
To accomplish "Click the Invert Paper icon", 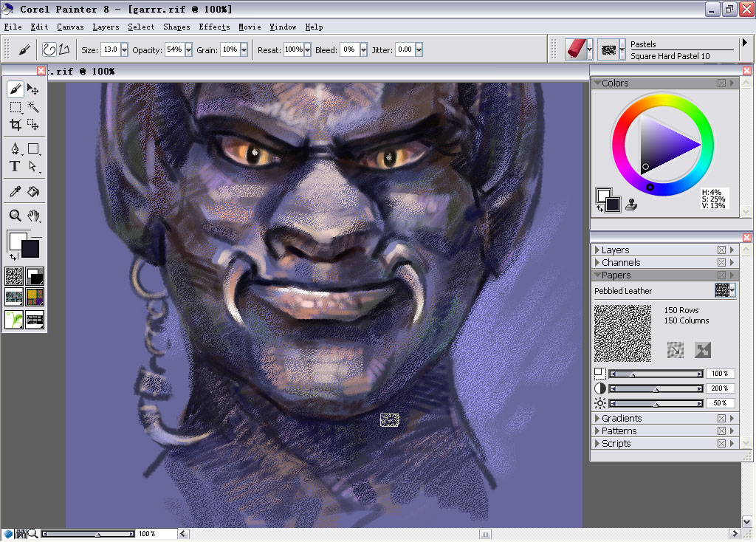I will click(x=703, y=349).
